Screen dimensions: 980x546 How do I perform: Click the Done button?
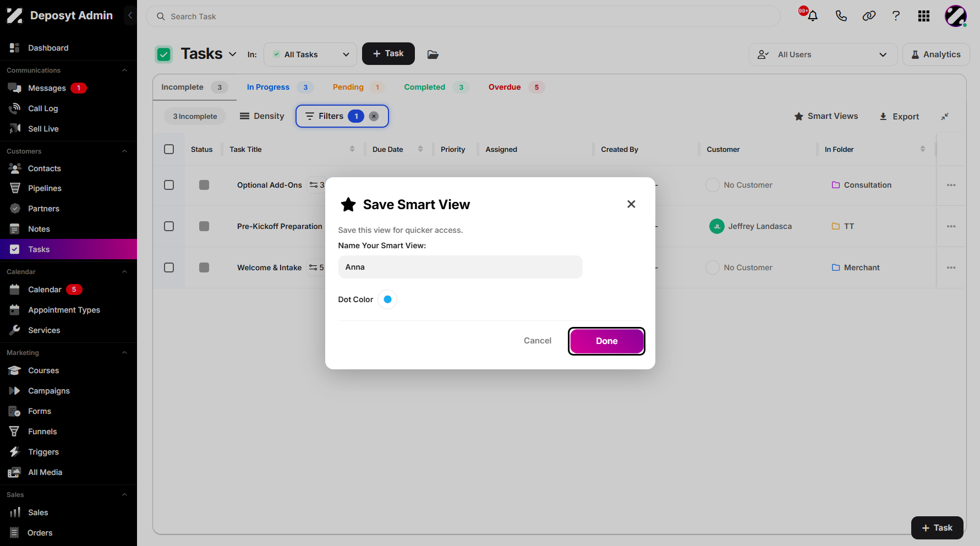[606, 341]
